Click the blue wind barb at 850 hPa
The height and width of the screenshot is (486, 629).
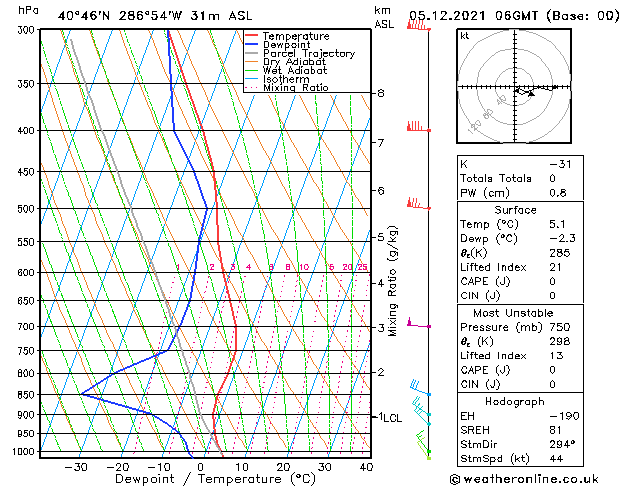[x=420, y=388]
